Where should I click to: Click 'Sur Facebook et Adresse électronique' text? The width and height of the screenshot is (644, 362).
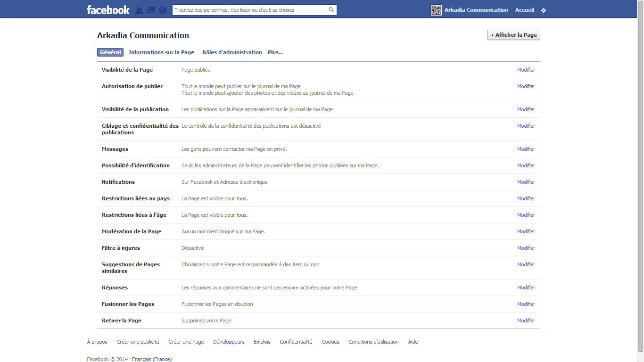click(x=224, y=182)
